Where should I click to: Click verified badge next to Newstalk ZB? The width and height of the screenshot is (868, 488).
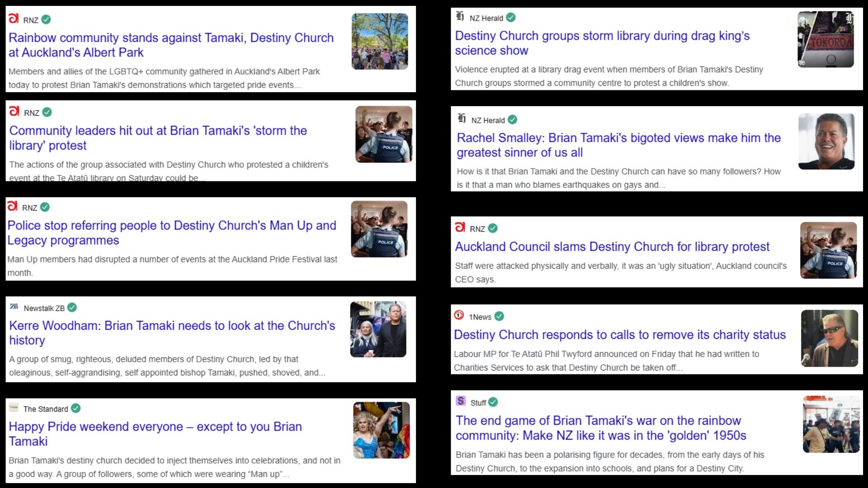72,307
